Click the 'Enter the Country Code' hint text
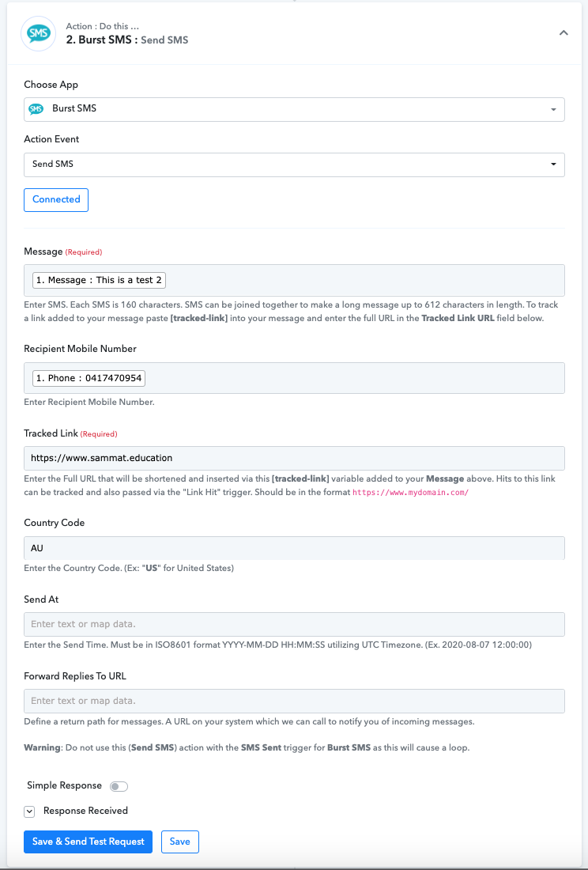 click(x=129, y=569)
